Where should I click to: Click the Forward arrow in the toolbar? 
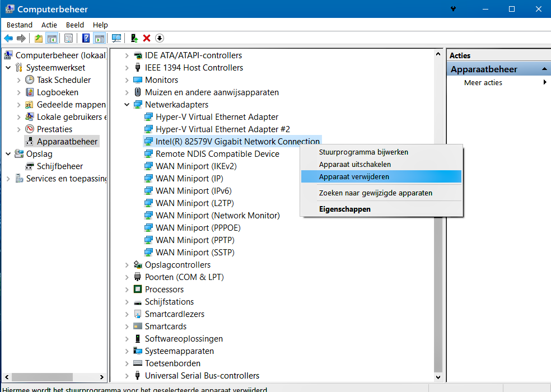(21, 38)
